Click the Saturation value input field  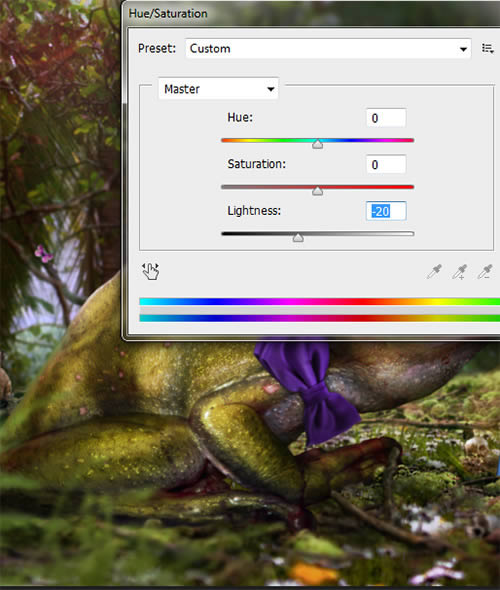click(386, 164)
